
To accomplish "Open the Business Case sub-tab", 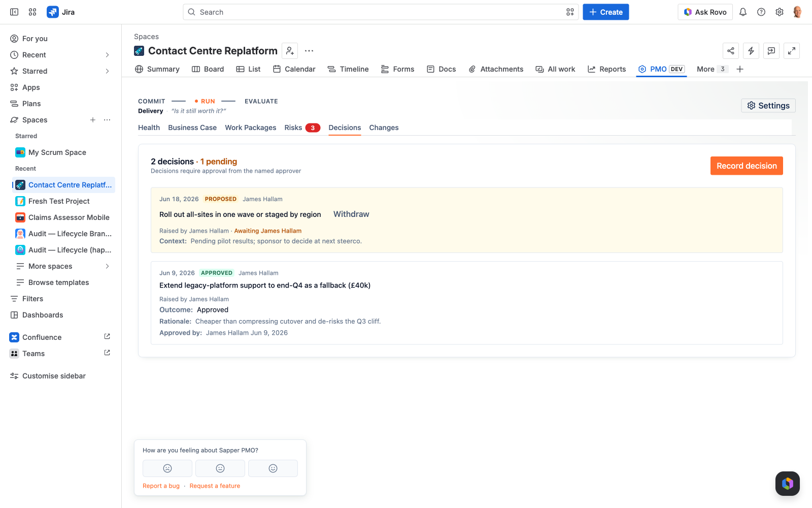I will coord(192,128).
